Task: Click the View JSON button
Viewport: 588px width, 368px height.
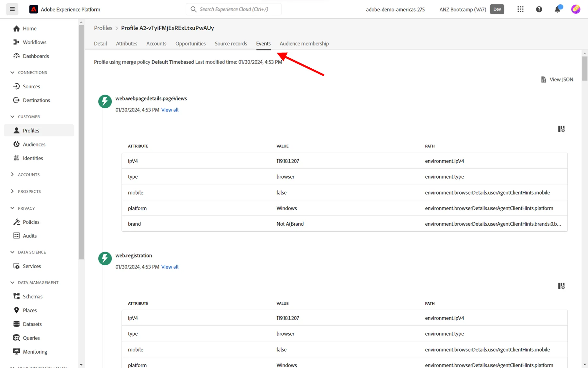Action: [557, 79]
